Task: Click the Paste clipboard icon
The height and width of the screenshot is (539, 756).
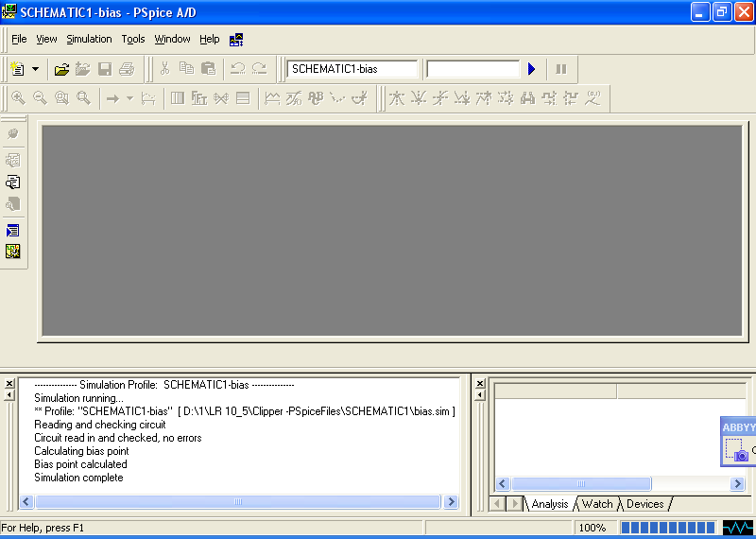Action: 208,68
